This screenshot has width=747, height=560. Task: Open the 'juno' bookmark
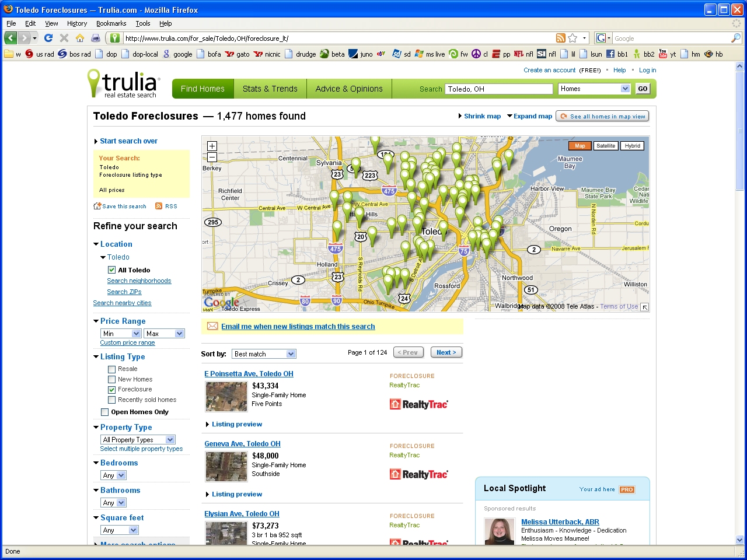361,54
